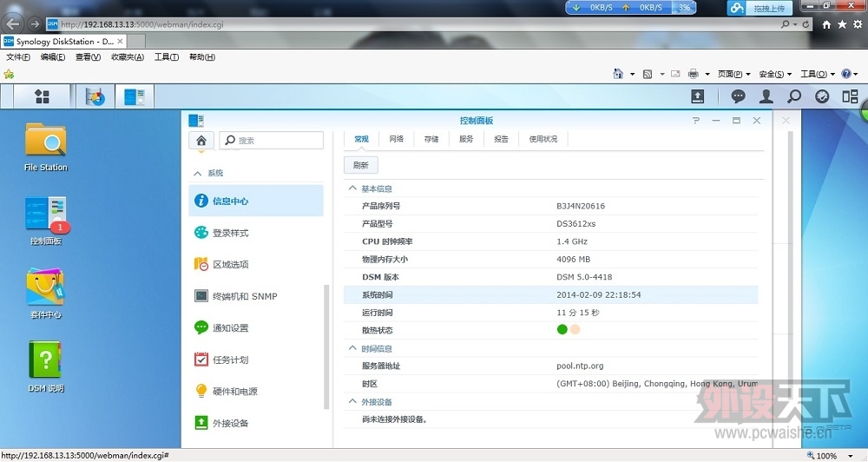Open the 安全(S) dropdown
868x462 pixels.
point(775,74)
